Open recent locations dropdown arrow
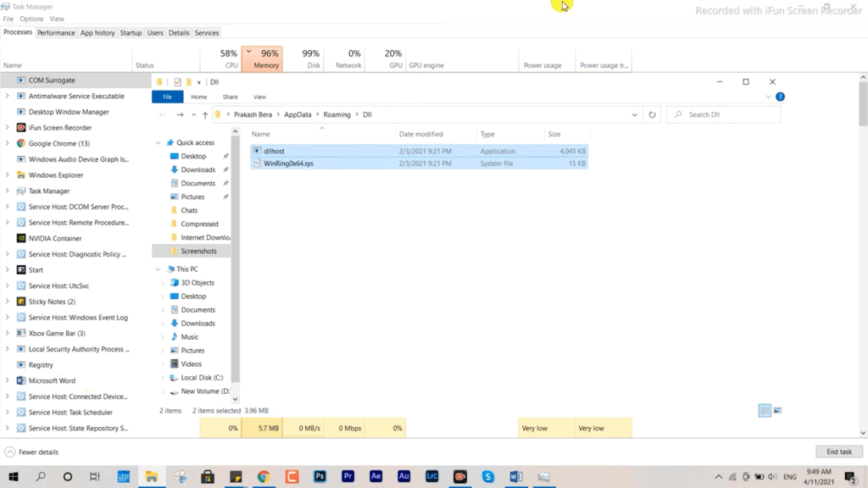Screen dimensions: 868x488 pos(193,114)
